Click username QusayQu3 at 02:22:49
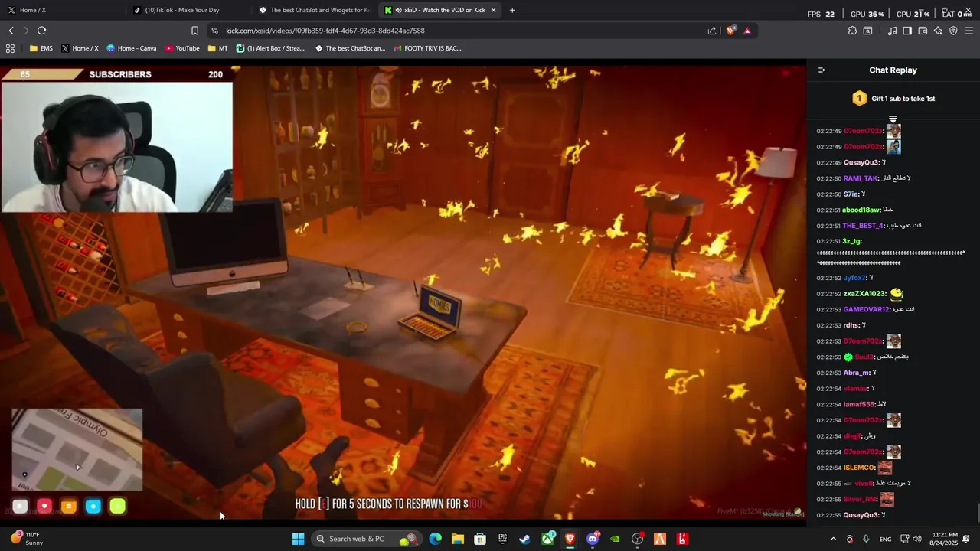This screenshot has height=551, width=980. point(861,162)
